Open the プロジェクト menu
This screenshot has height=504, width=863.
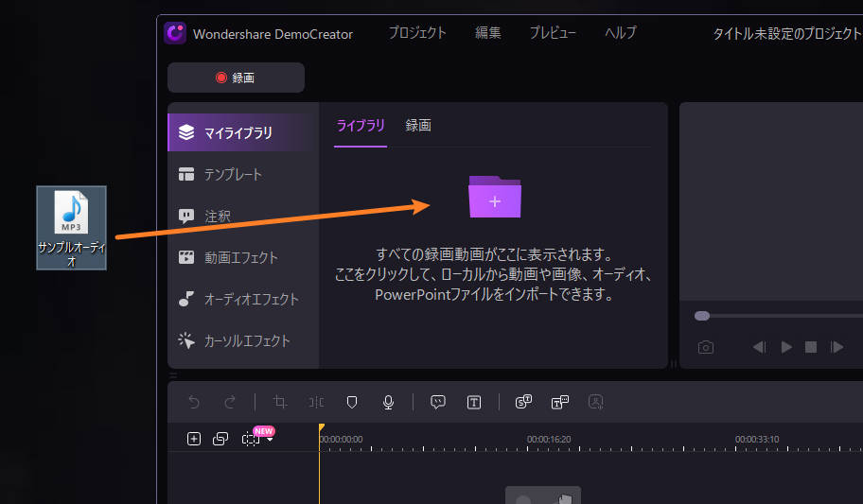coord(417,33)
